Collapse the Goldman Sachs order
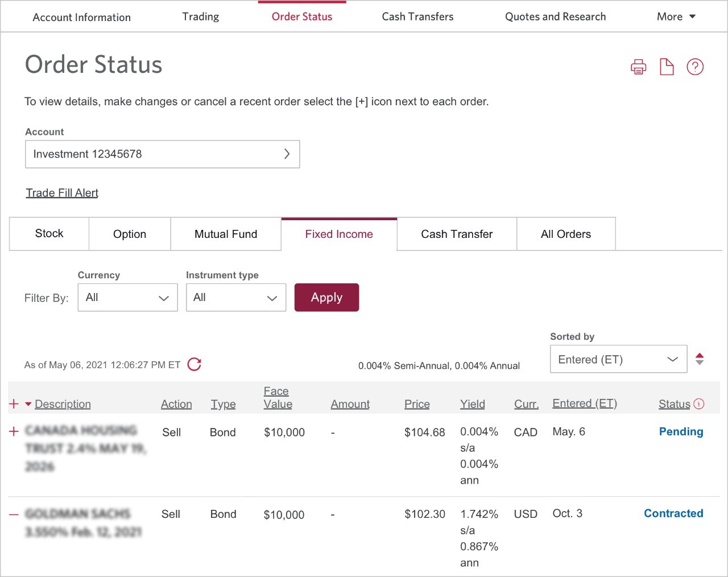This screenshot has width=728, height=577. 14,514
